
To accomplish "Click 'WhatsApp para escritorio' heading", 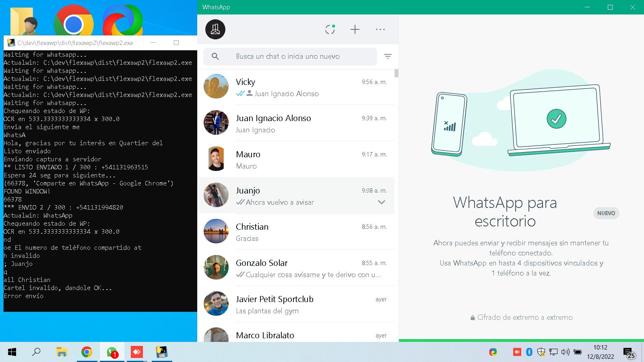I will [x=505, y=212].
